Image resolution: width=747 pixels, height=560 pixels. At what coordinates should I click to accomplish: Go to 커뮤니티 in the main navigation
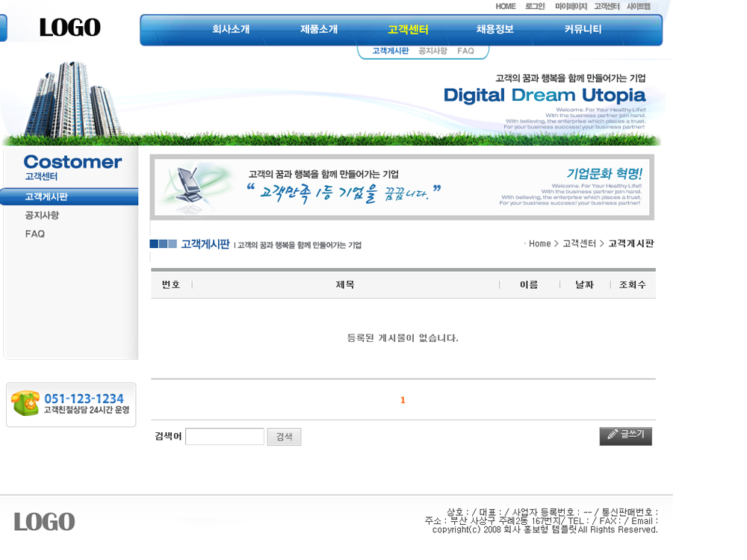coord(583,30)
